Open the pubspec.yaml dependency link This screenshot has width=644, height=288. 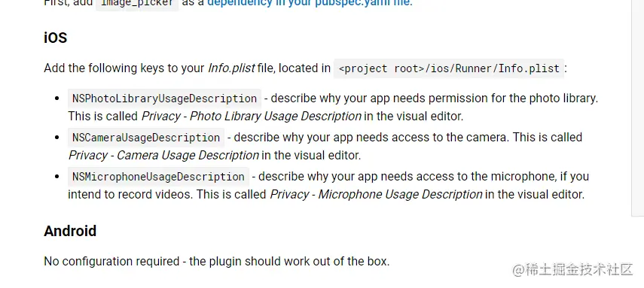tap(309, 2)
